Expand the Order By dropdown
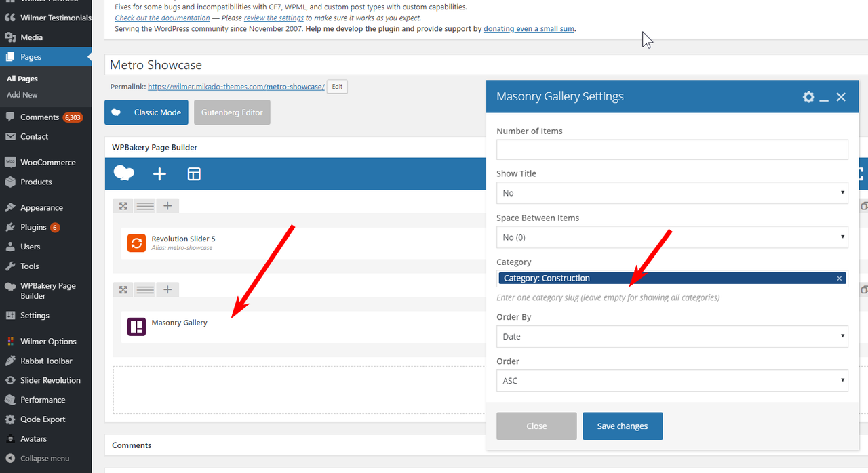Image resolution: width=868 pixels, height=473 pixels. tap(672, 336)
